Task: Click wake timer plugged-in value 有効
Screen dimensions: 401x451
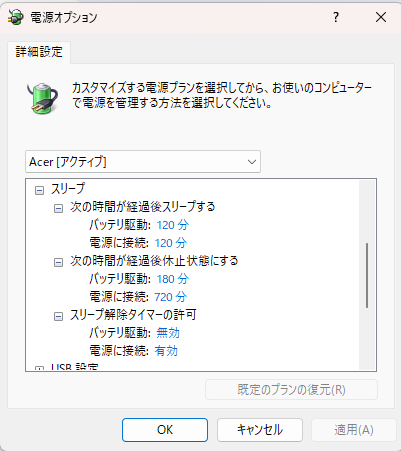Action: tap(166, 351)
